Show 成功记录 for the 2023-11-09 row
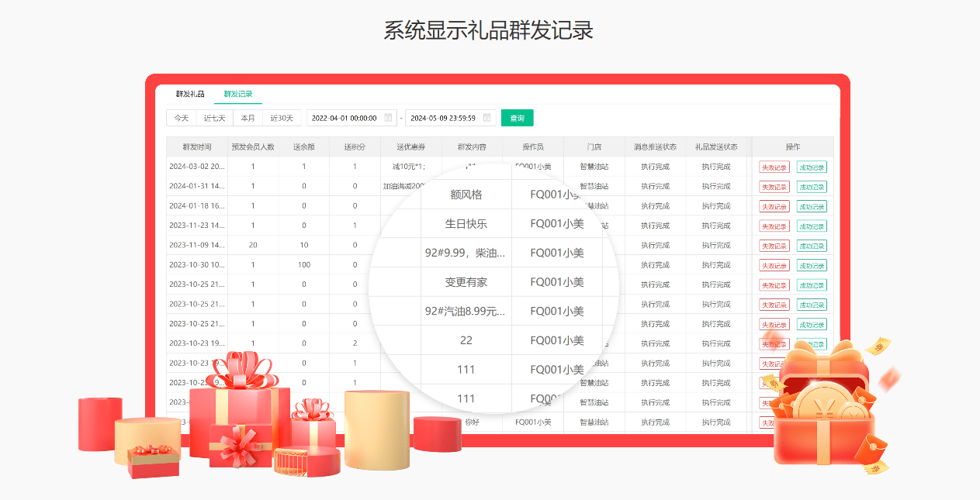Viewport: 980px width, 500px height. coord(812,246)
